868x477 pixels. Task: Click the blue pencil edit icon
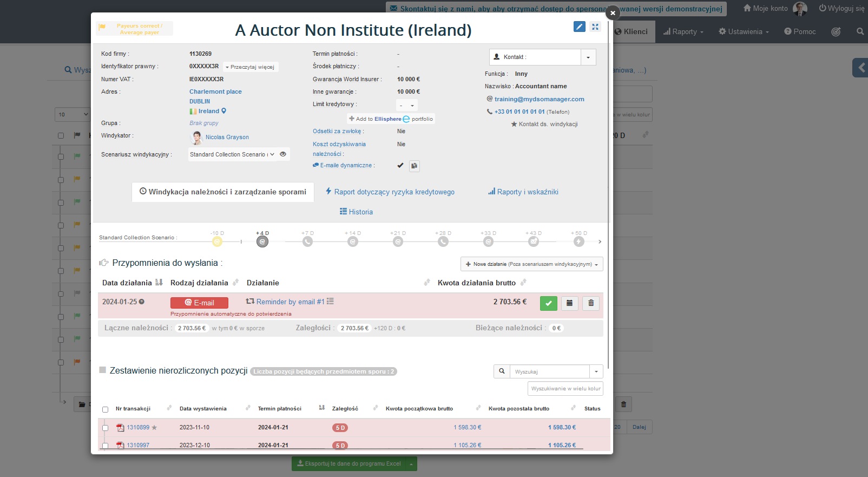coord(579,27)
